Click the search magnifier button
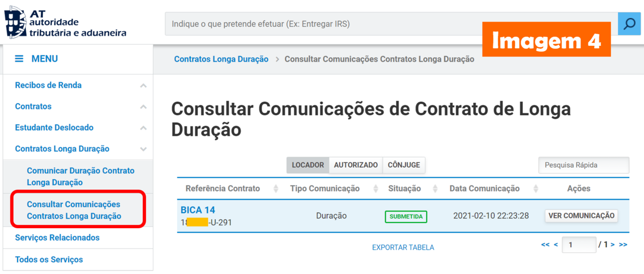The image size is (644, 274). click(629, 24)
